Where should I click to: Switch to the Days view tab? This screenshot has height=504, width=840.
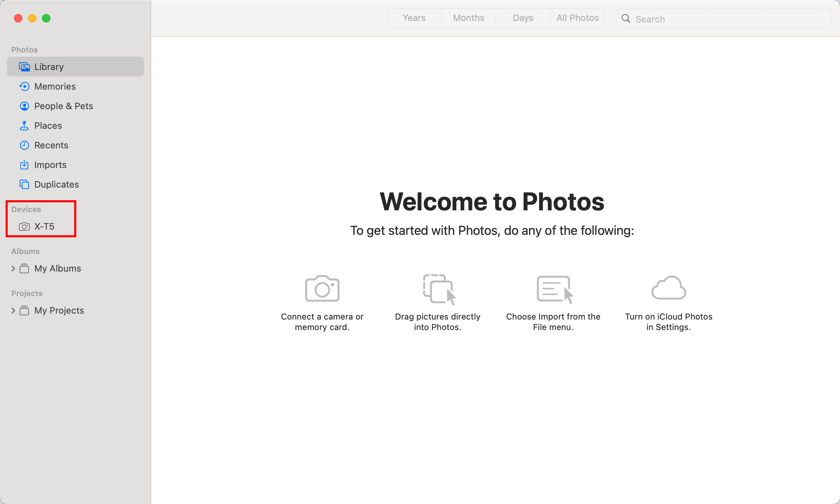tap(523, 18)
